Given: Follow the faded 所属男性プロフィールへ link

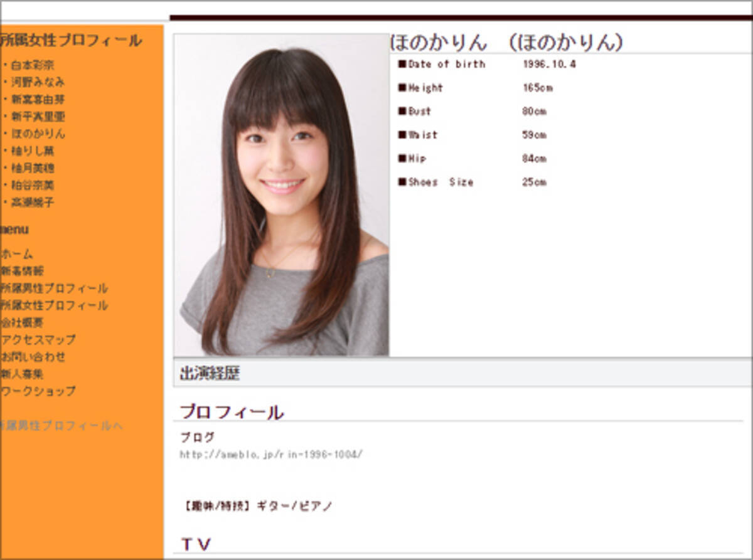Looking at the screenshot, I should click(x=61, y=426).
